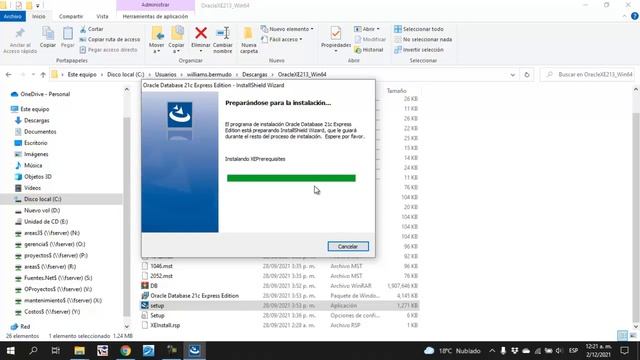Open the notification center icon
The width and height of the screenshot is (640, 360).
click(x=624, y=351)
